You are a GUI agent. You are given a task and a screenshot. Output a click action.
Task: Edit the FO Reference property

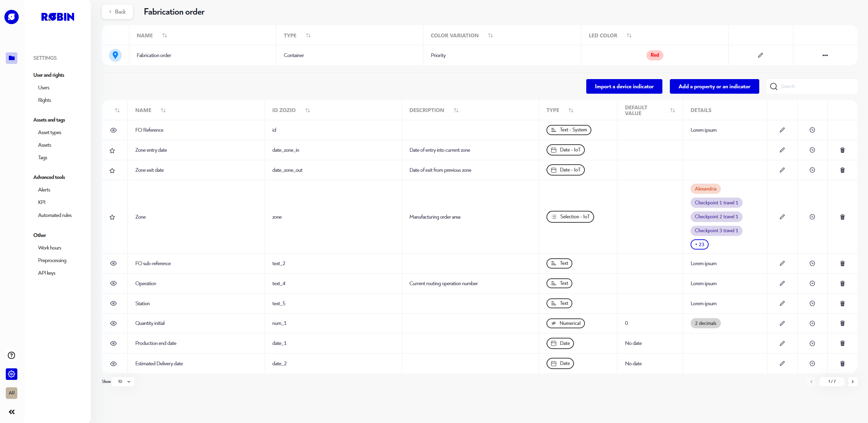click(782, 130)
